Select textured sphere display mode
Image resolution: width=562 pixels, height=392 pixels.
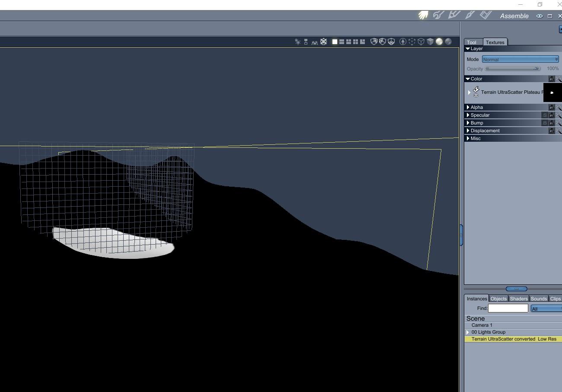pos(448,42)
